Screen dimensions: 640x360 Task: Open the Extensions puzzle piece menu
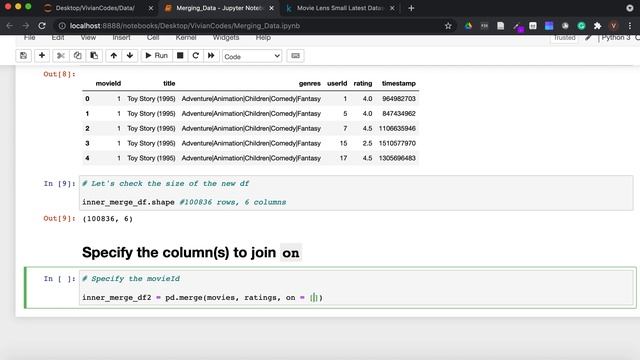[x=598, y=26]
